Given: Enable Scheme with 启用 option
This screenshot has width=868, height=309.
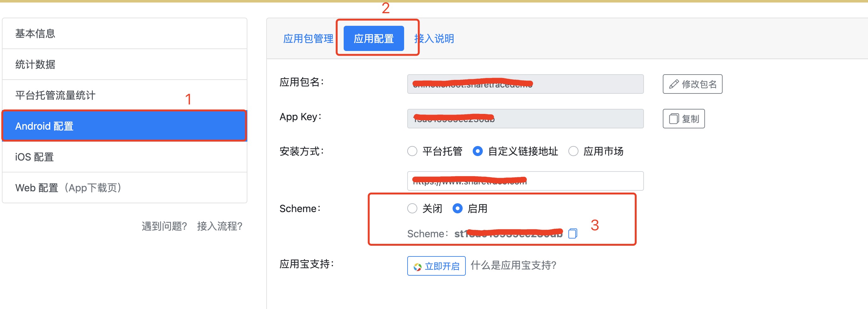Looking at the screenshot, I should pyautogui.click(x=457, y=209).
